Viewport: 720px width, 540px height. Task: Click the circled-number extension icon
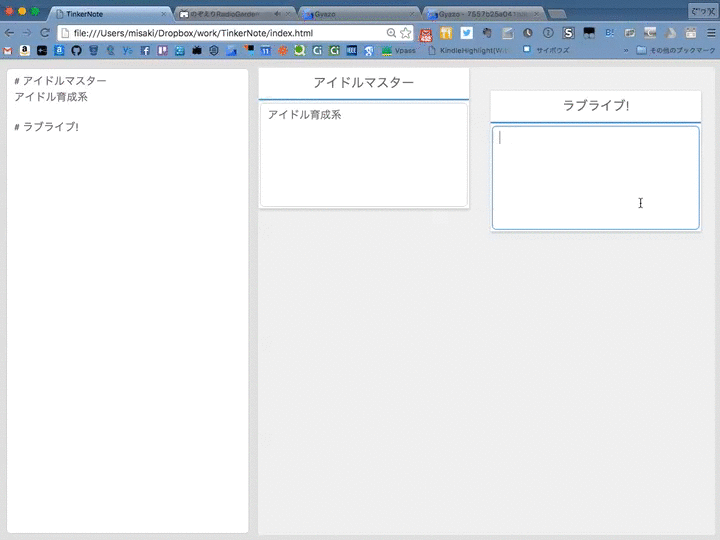click(x=548, y=33)
